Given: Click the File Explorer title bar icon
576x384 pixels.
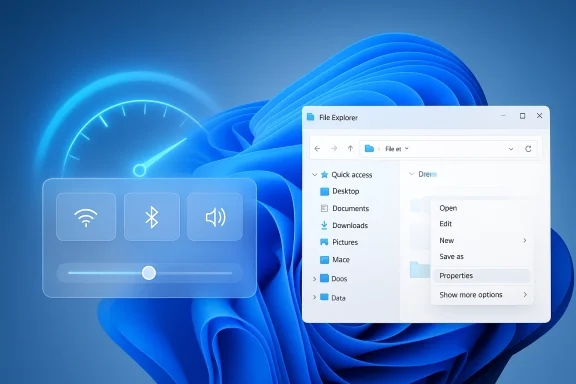Looking at the screenshot, I should pos(311,117).
